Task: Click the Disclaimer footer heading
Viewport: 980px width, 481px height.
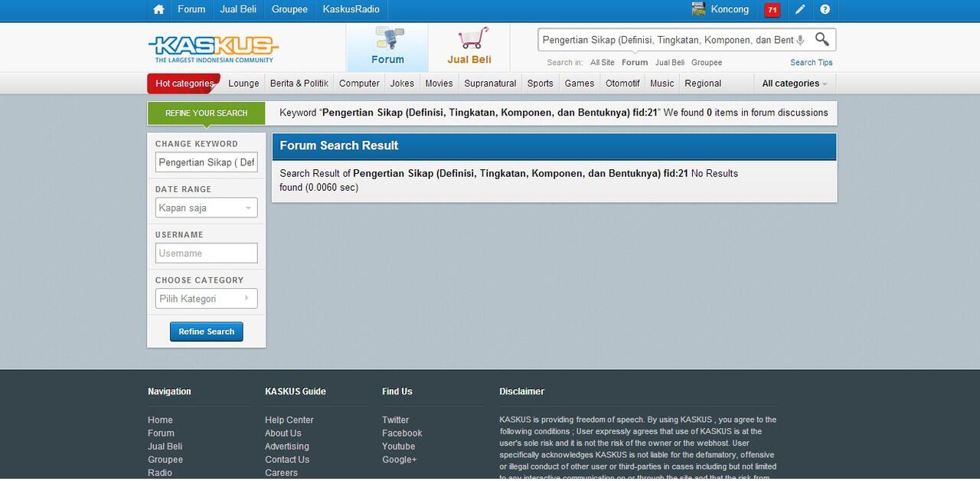Action: point(522,391)
